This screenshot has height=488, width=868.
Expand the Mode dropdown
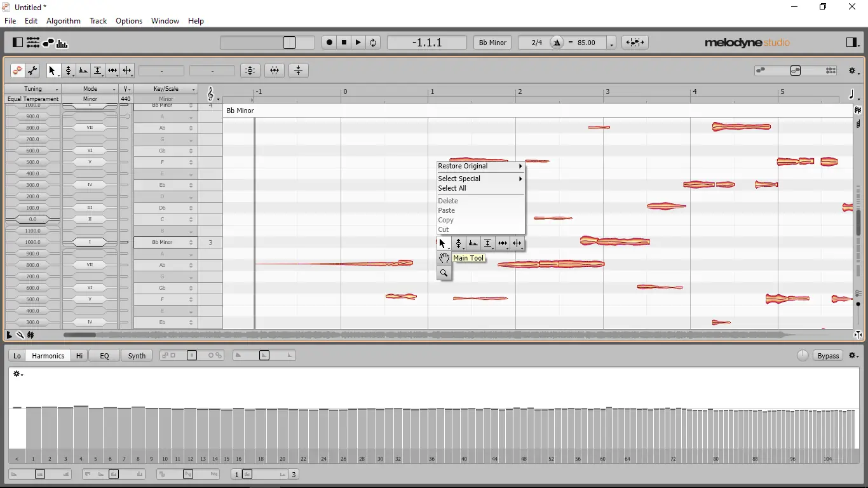(x=90, y=89)
